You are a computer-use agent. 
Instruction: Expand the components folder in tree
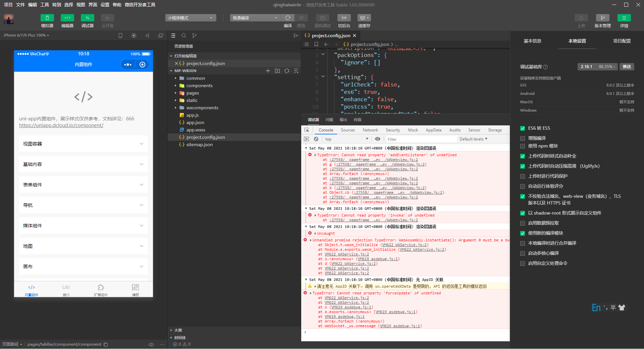tap(199, 85)
